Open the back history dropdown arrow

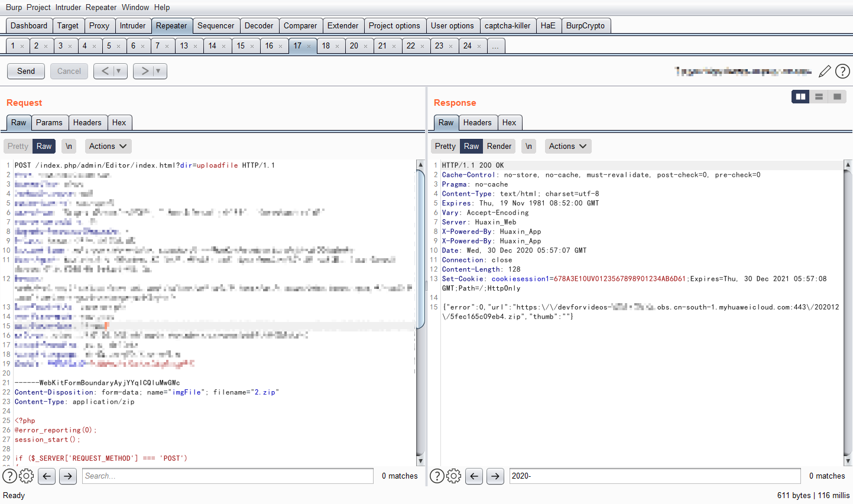(119, 71)
